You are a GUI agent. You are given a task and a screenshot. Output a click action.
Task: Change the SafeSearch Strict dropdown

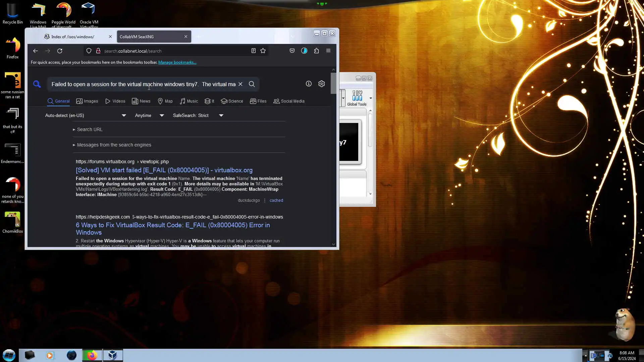point(198,115)
